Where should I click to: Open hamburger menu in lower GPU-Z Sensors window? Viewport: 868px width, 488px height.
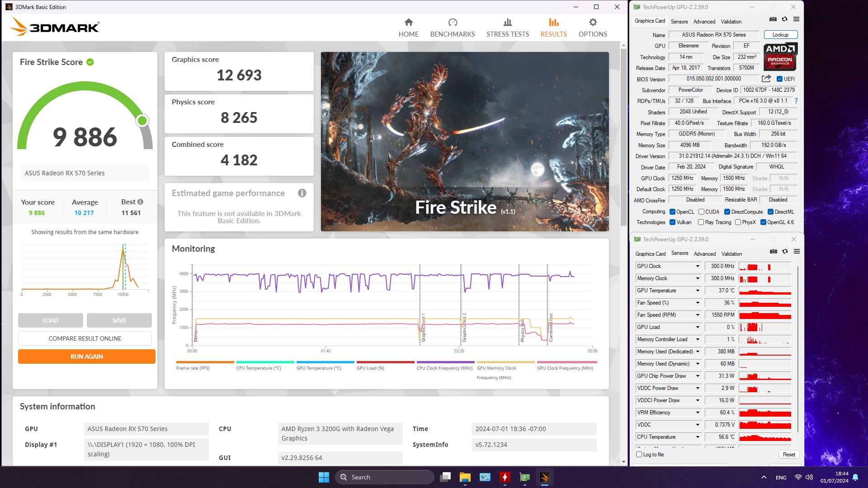point(797,252)
